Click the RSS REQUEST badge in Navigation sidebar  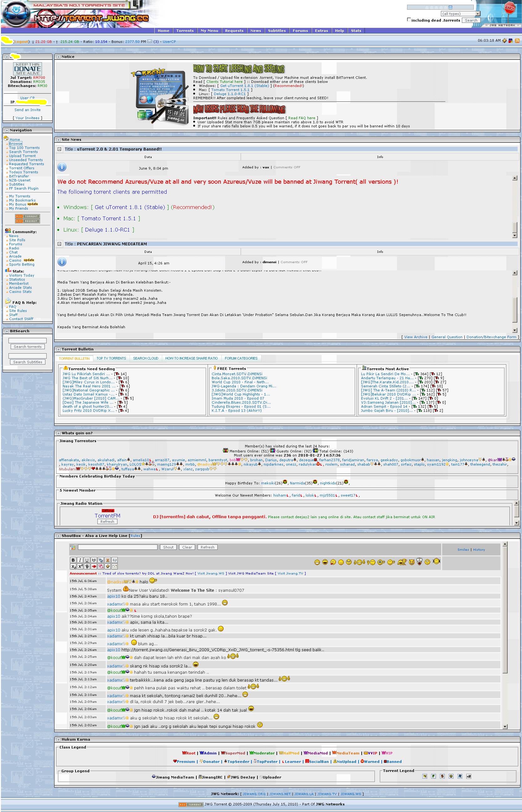28,221
